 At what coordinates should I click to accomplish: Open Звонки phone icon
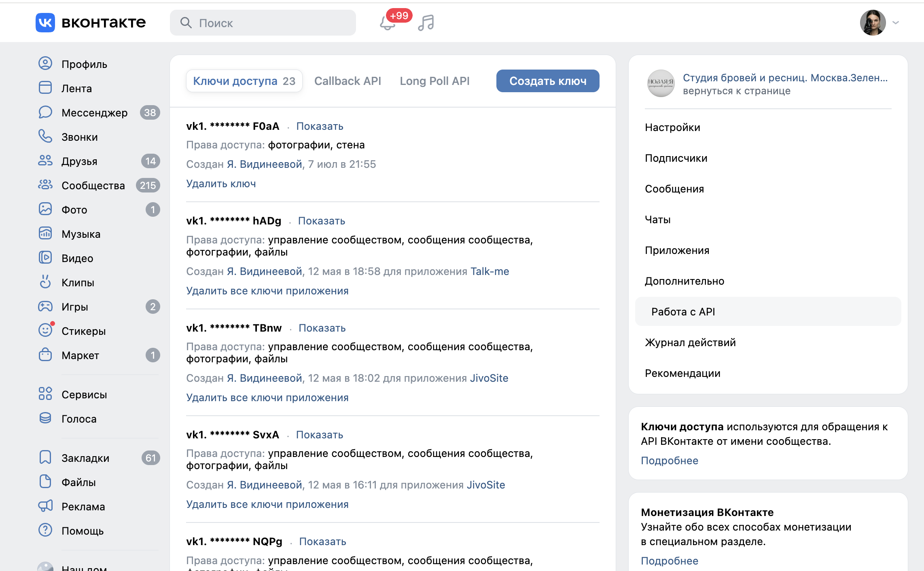pos(45,137)
